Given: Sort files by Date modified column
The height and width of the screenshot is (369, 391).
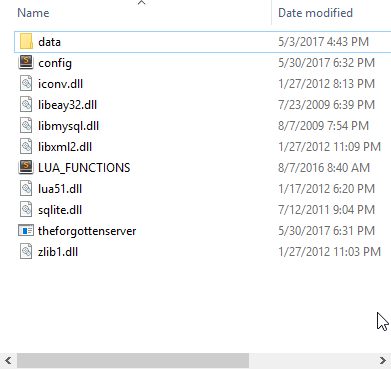Looking at the screenshot, I should tap(315, 13).
